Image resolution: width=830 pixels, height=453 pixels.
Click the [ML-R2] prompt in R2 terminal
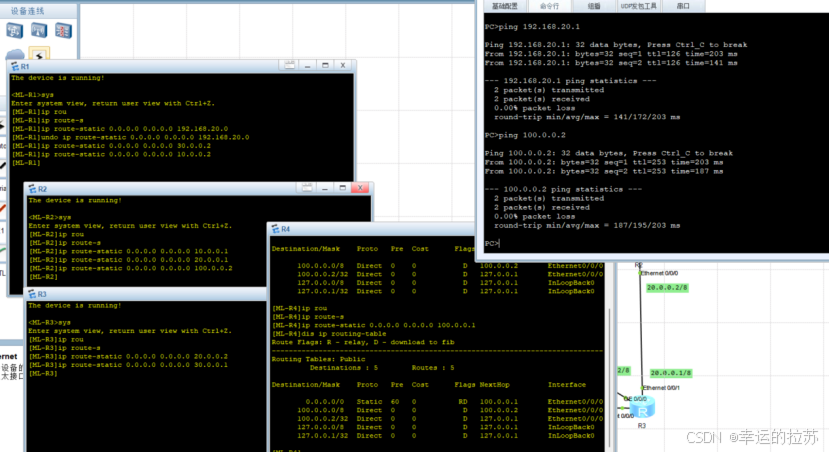[x=43, y=277]
